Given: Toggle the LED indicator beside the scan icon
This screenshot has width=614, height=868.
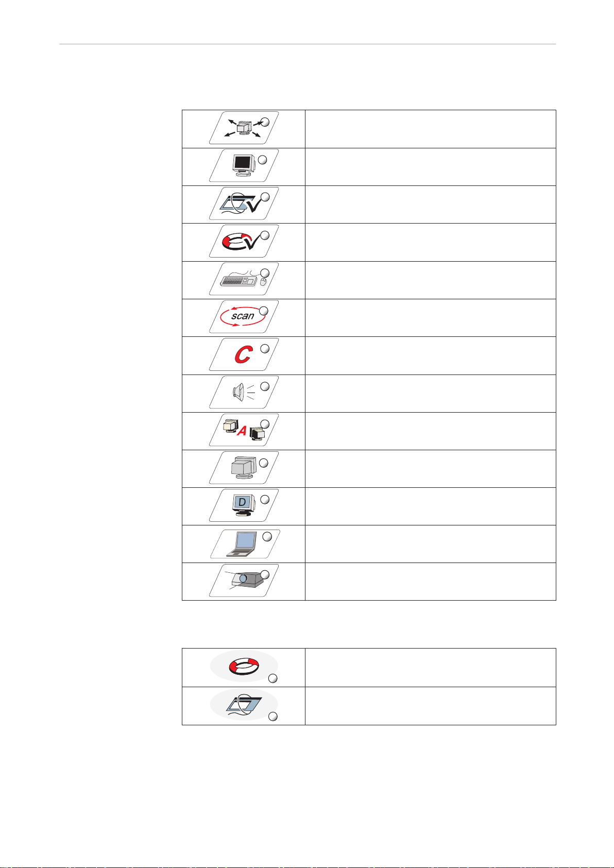Looking at the screenshot, I should pyautogui.click(x=264, y=311).
